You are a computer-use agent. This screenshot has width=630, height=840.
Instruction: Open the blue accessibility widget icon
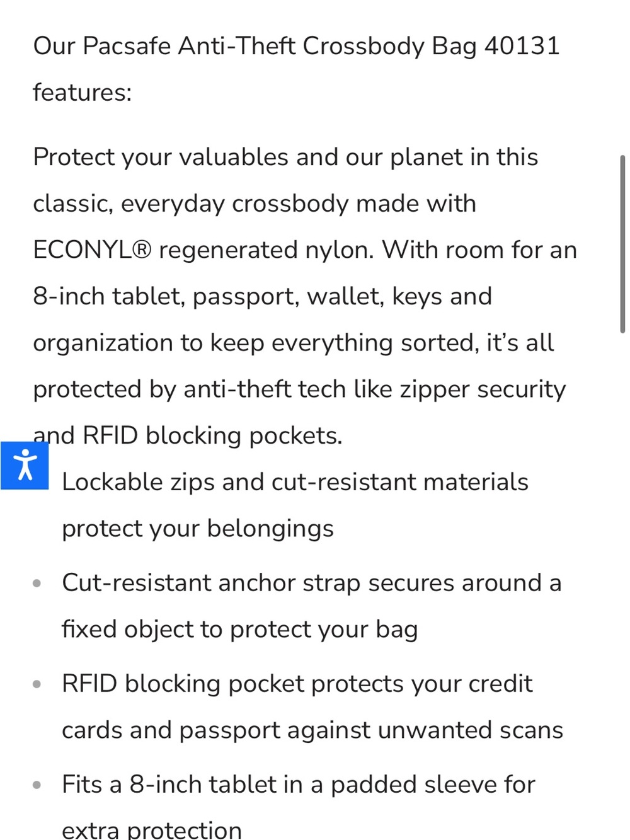pyautogui.click(x=25, y=466)
